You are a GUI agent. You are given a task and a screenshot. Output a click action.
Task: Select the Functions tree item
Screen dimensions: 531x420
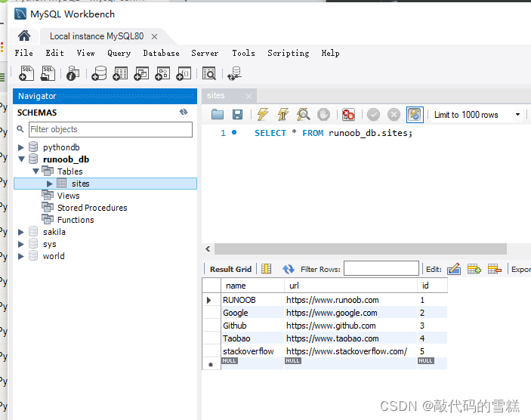76,220
